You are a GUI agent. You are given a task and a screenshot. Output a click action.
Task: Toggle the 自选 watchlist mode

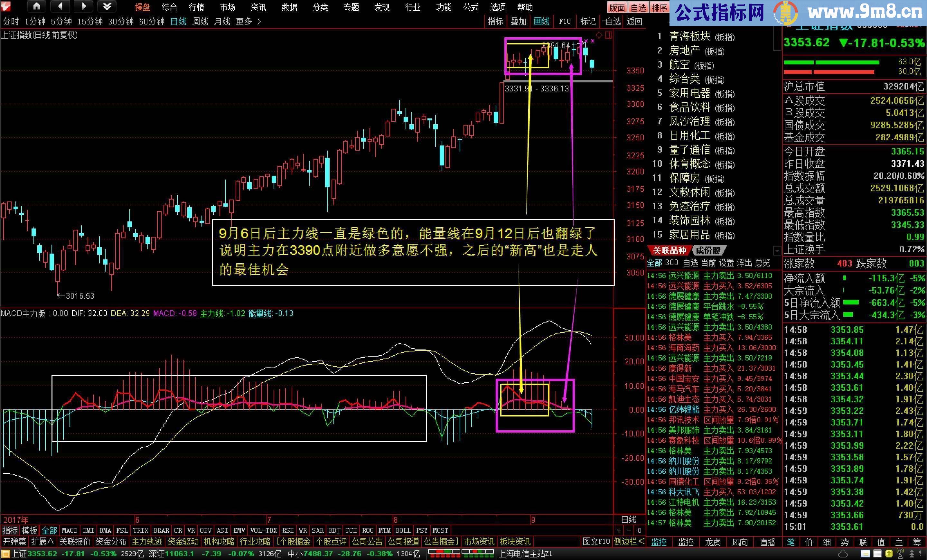click(639, 7)
